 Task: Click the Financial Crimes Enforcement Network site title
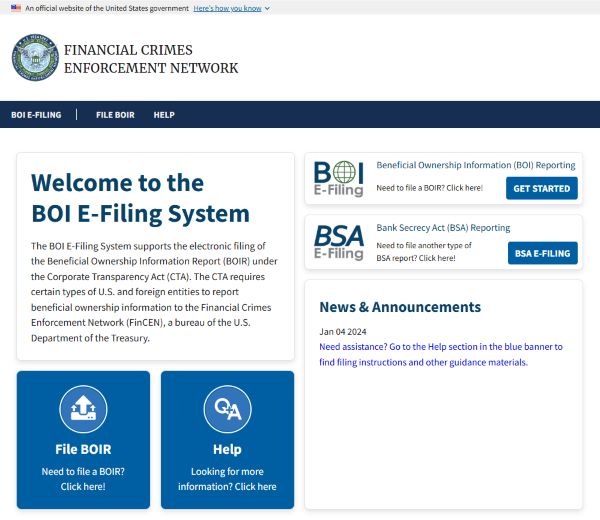click(x=151, y=59)
